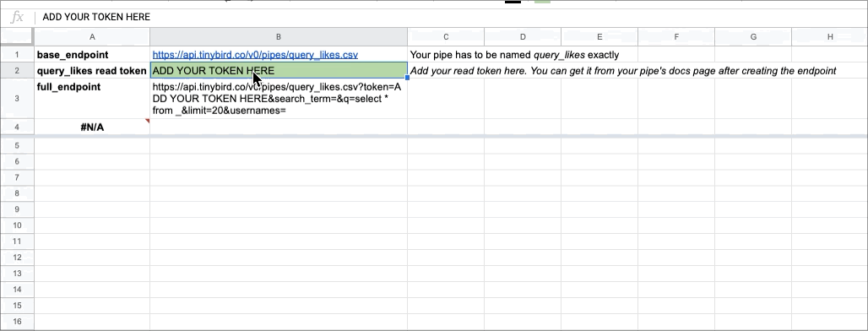Select cell containing 'ADD YOUR TOKEN HERE'
The image size is (868, 331).
pos(279,70)
